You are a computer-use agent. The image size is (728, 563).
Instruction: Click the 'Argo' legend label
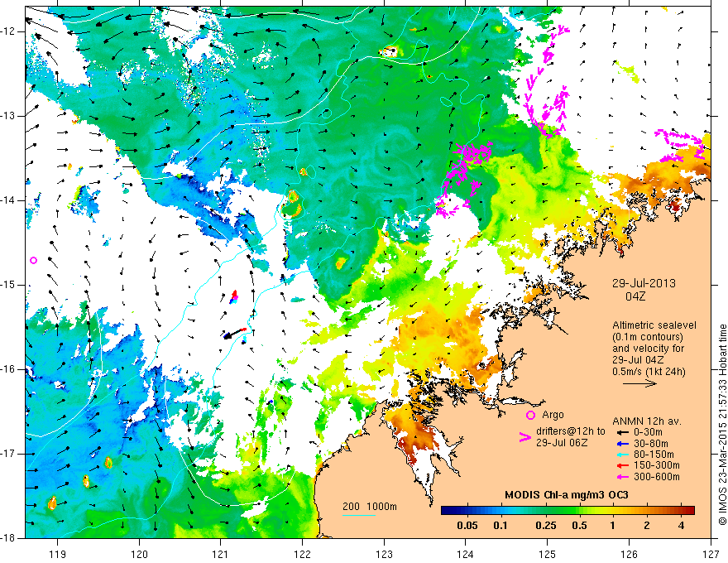click(553, 415)
